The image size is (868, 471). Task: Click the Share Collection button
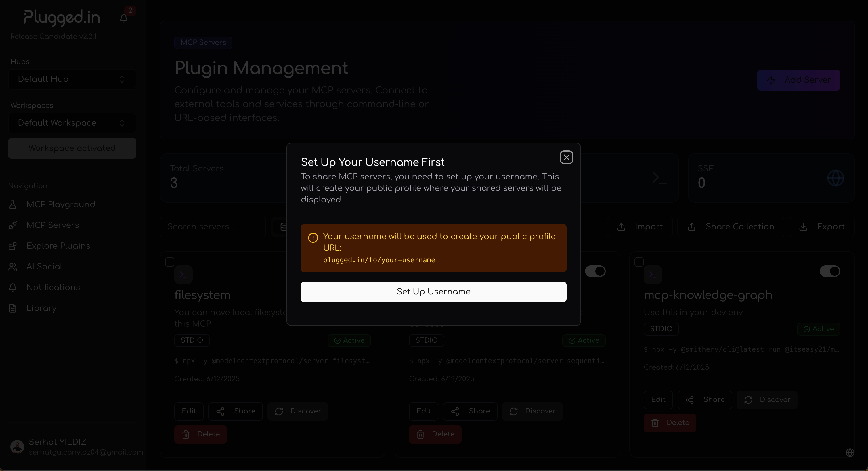(731, 227)
